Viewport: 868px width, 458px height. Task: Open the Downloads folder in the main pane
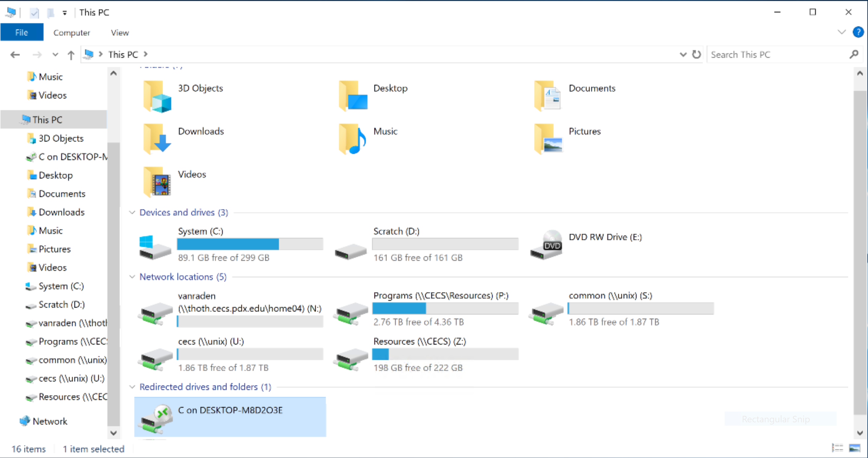pos(201,131)
